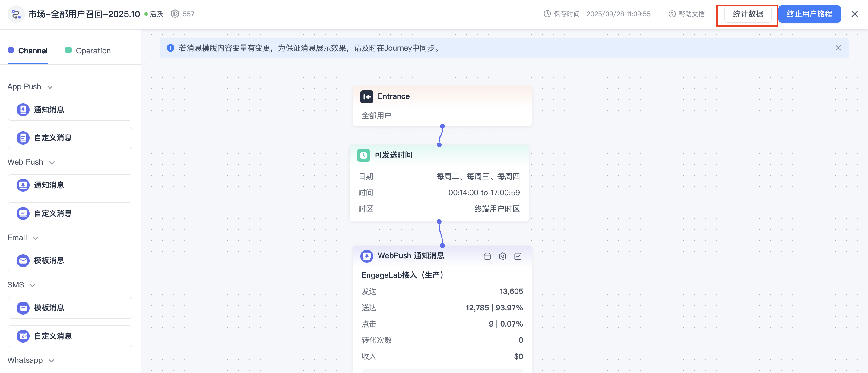Click the 9 | 0.07% click value
Viewport: 868px width, 373px height.
(506, 324)
